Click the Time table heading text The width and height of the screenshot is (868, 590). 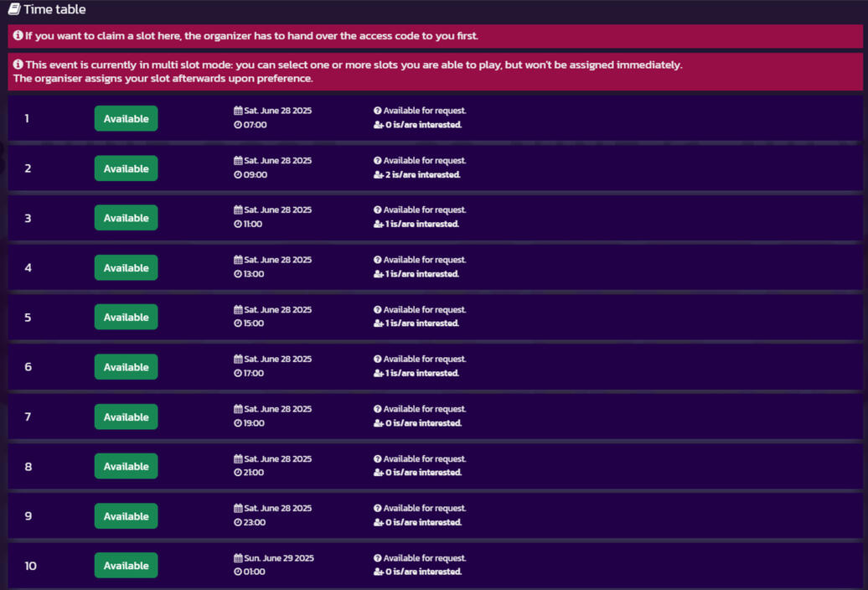point(54,9)
